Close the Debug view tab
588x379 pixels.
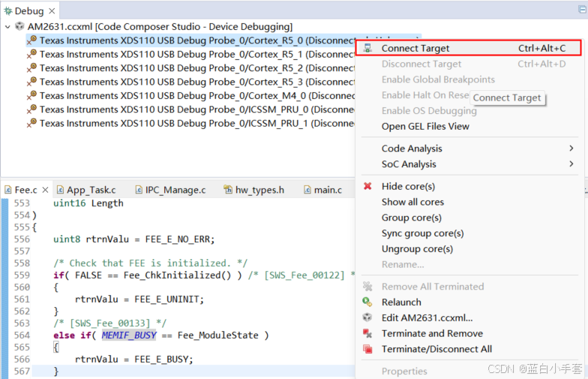[x=52, y=11]
